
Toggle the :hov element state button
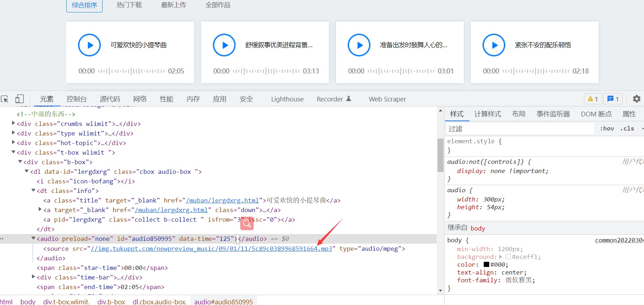pos(607,128)
